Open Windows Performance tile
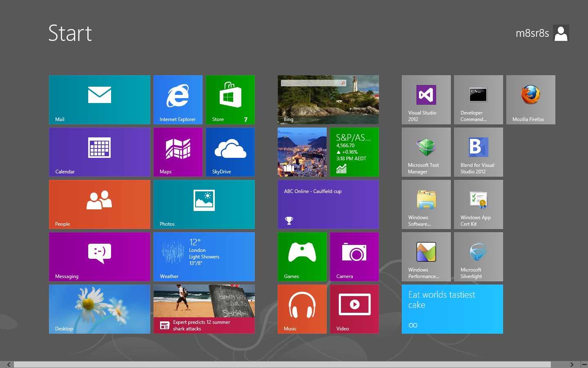The width and height of the screenshot is (588, 368). (426, 257)
